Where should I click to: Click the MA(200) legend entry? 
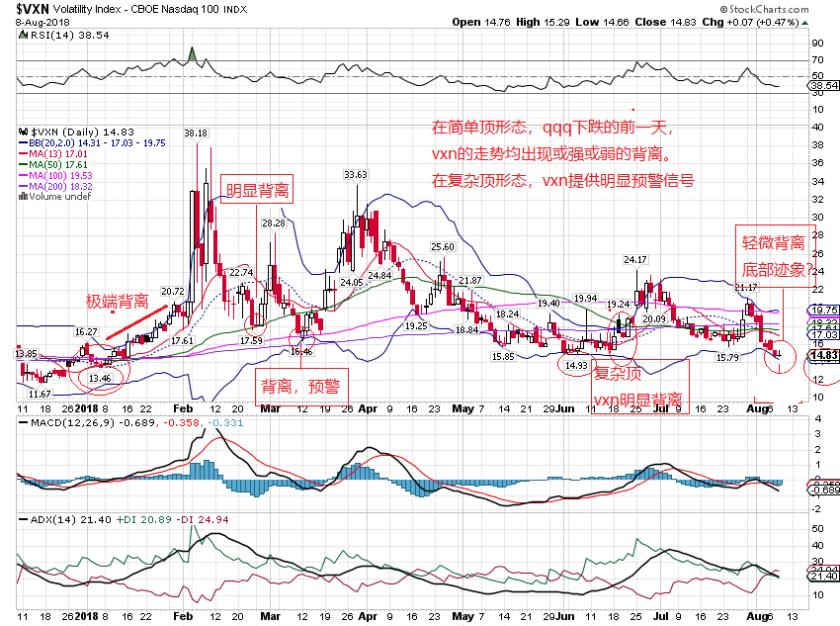tap(62, 186)
